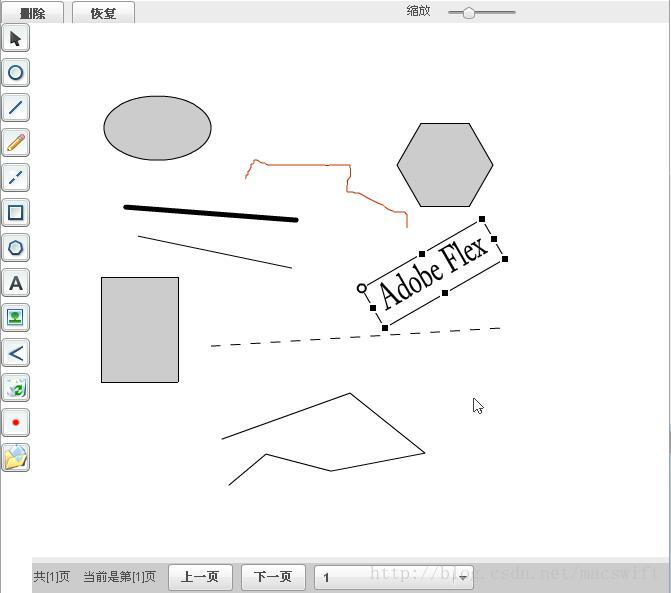Click the 缩放 zoom slider thumb
Screen dimensions: 671x593
469,13
